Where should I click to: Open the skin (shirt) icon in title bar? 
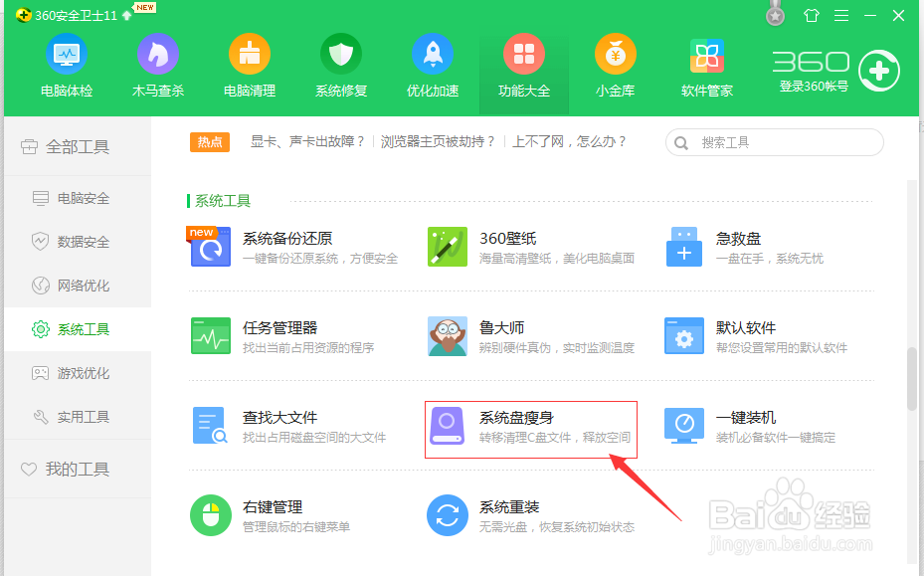click(812, 15)
